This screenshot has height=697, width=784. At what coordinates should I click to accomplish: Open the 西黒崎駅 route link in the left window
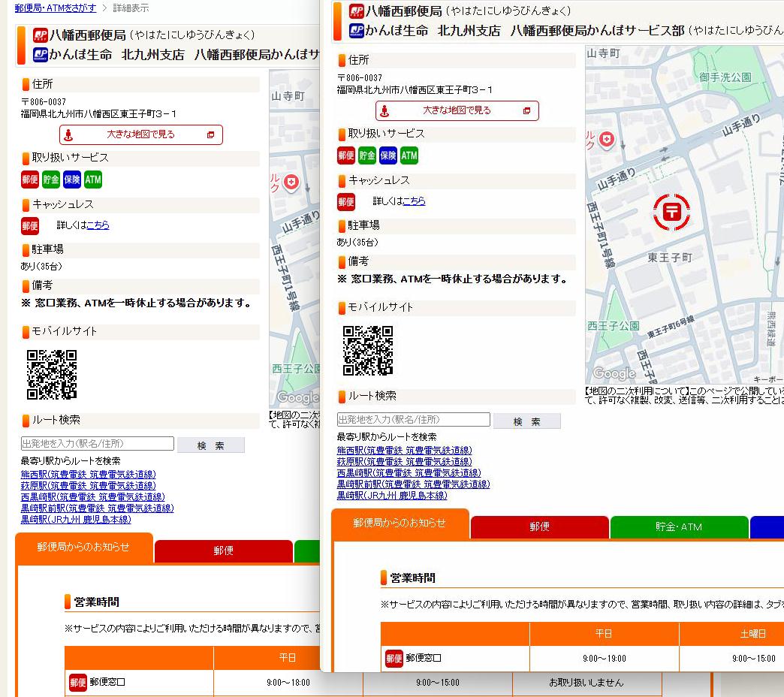(92, 497)
